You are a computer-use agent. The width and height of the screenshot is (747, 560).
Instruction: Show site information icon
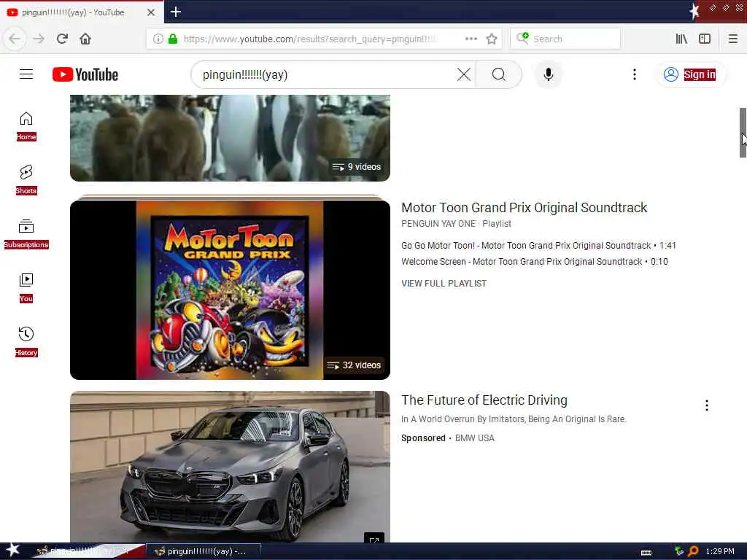(158, 39)
